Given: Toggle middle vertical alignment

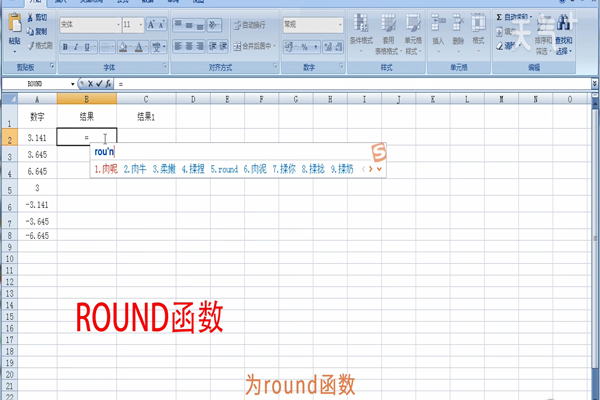Looking at the screenshot, I should click(x=189, y=25).
